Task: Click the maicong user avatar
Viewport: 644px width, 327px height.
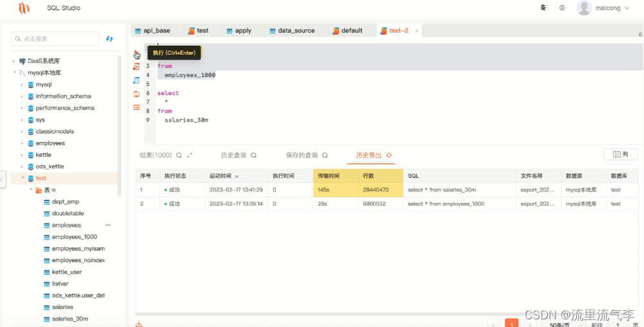Action: [x=584, y=8]
